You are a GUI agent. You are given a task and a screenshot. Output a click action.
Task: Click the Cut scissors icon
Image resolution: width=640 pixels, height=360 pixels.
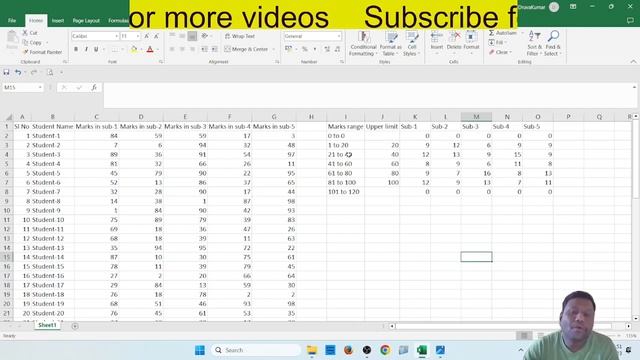pyautogui.click(x=26, y=33)
